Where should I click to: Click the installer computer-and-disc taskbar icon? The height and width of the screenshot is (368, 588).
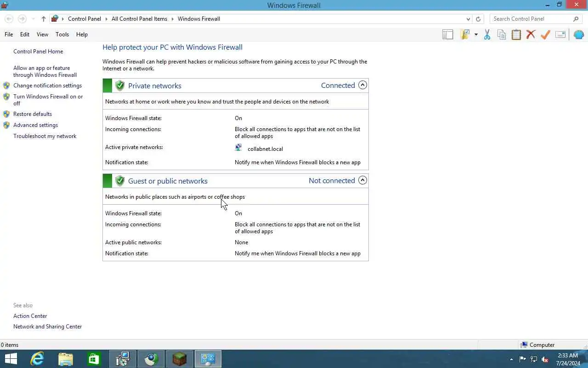123,359
